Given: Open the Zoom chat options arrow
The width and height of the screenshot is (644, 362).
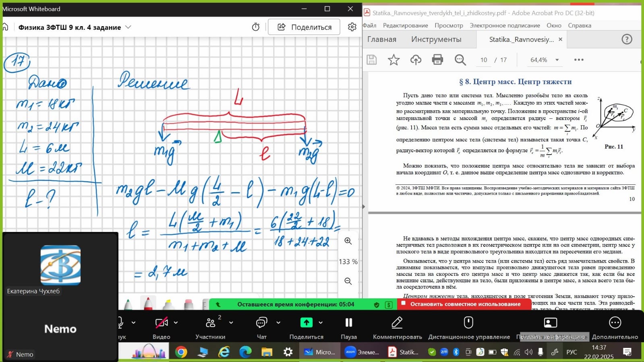Looking at the screenshot, I should 278,323.
